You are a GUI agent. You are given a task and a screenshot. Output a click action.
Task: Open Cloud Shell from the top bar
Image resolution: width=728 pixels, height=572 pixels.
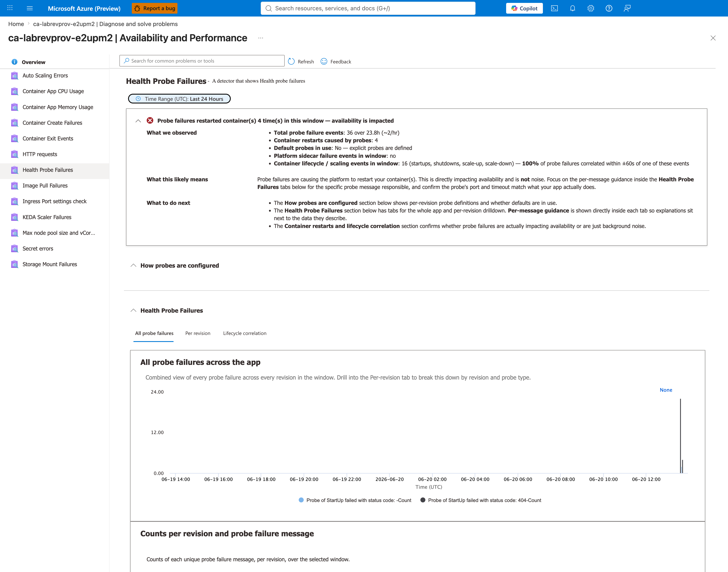click(554, 8)
